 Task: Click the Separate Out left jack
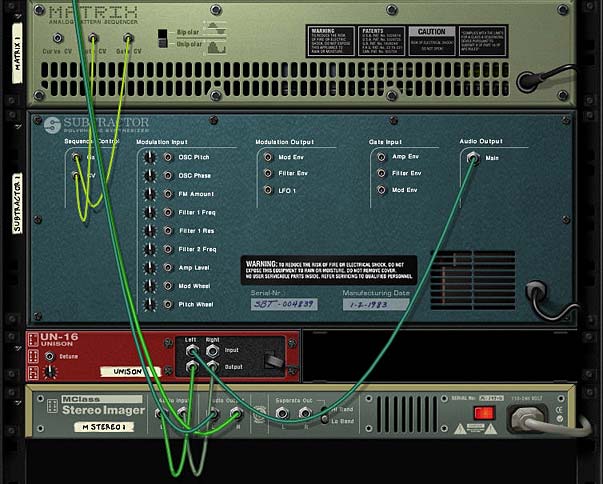tap(282, 414)
